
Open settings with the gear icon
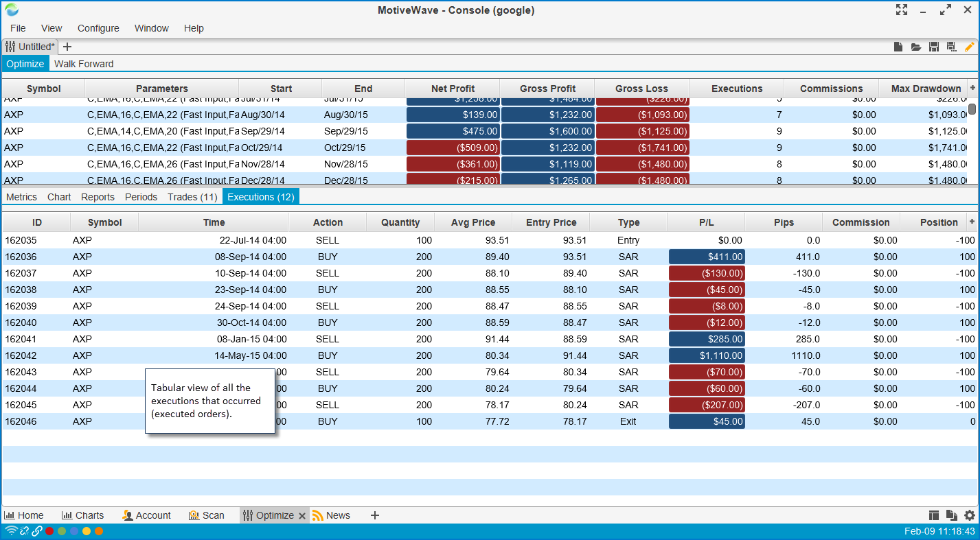970,515
